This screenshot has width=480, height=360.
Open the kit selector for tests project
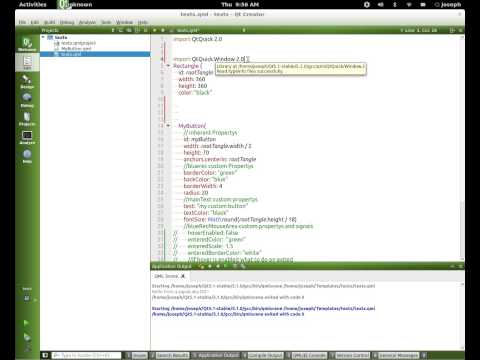coord(27,294)
